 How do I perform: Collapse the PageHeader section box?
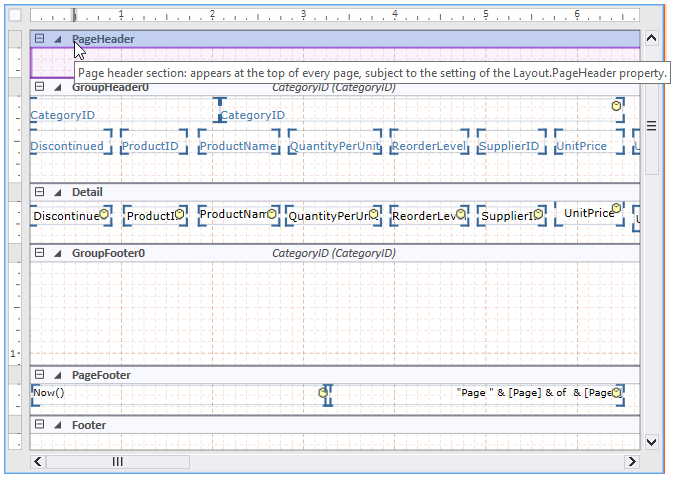pyautogui.click(x=40, y=39)
